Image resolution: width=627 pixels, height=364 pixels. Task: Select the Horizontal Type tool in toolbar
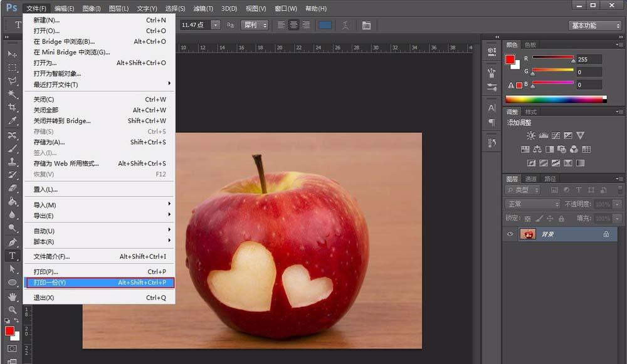click(12, 256)
